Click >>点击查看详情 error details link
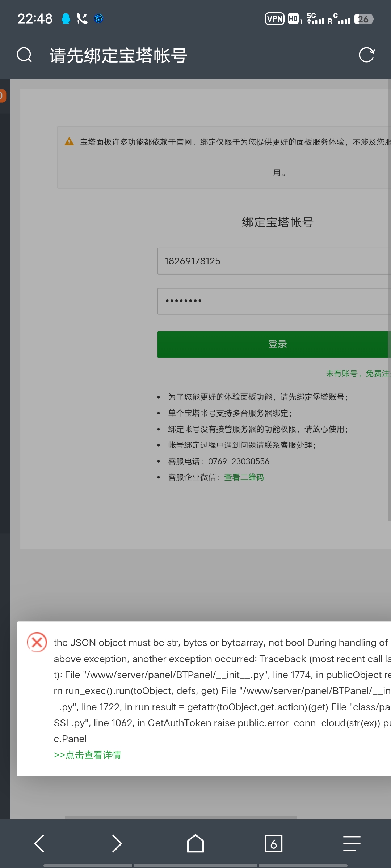This screenshot has height=868, width=391. pos(88,755)
